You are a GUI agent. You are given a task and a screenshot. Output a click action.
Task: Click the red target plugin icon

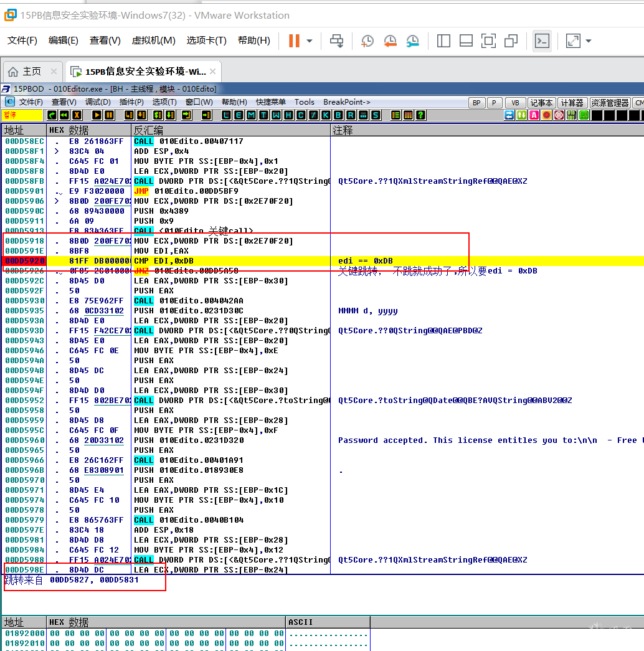coord(559,115)
